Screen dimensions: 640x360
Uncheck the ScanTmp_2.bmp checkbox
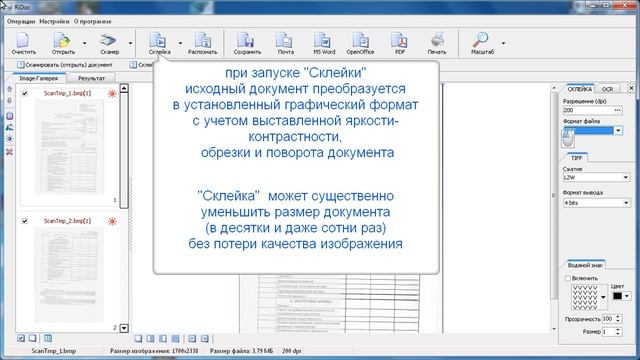pyautogui.click(x=25, y=221)
